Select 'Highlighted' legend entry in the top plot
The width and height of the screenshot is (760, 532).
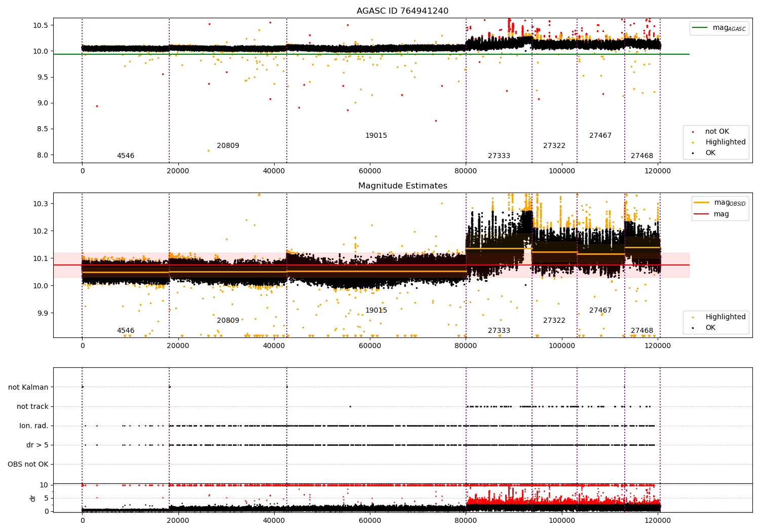tap(725, 142)
